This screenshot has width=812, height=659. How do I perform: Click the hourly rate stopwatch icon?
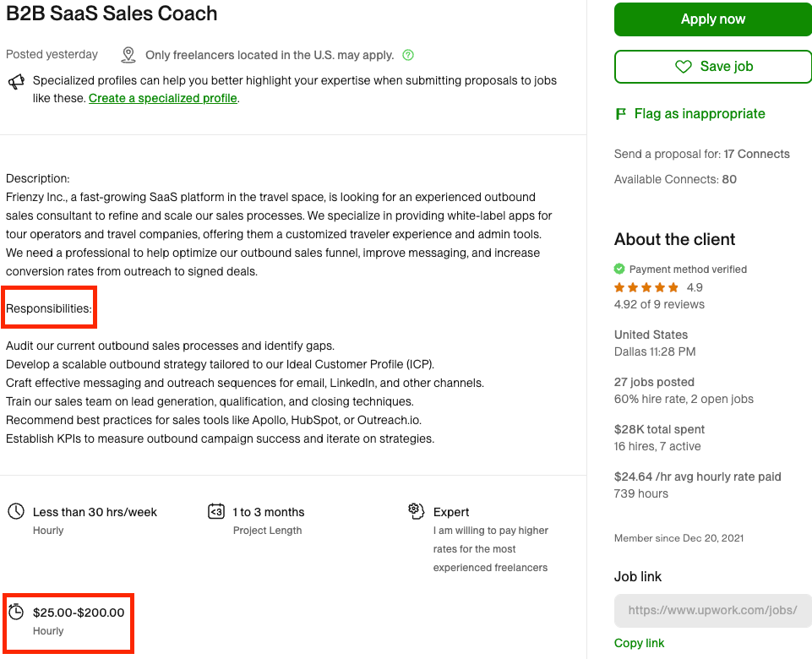(x=16, y=612)
